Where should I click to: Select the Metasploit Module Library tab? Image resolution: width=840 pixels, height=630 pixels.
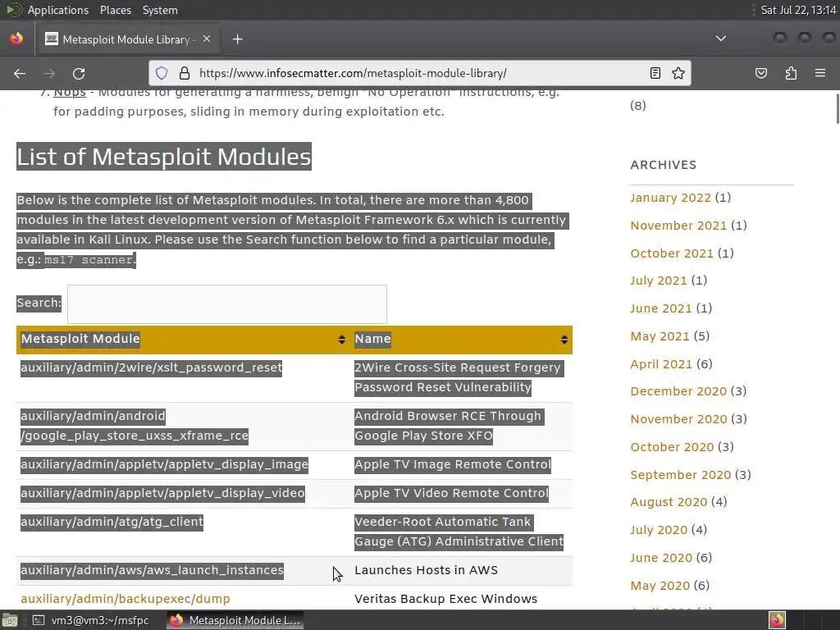click(x=127, y=39)
